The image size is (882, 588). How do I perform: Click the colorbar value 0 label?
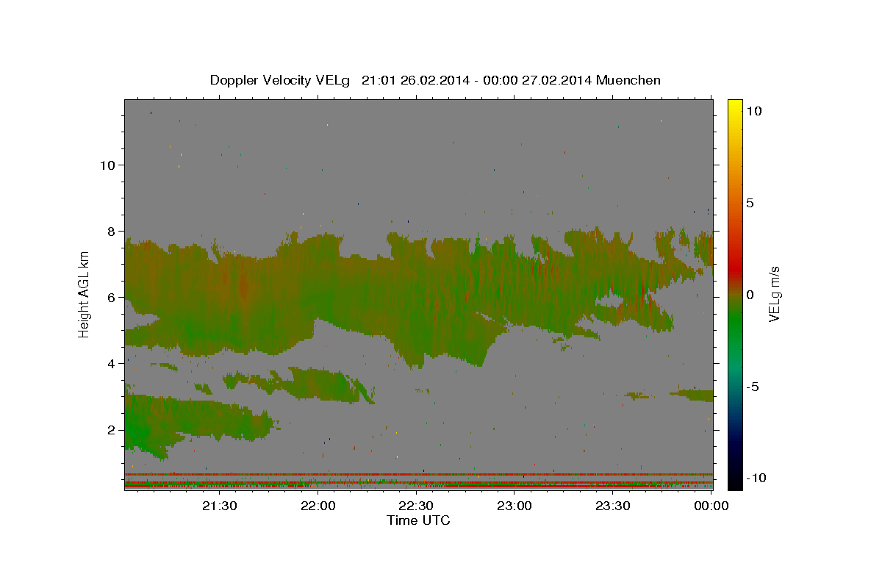point(750,295)
